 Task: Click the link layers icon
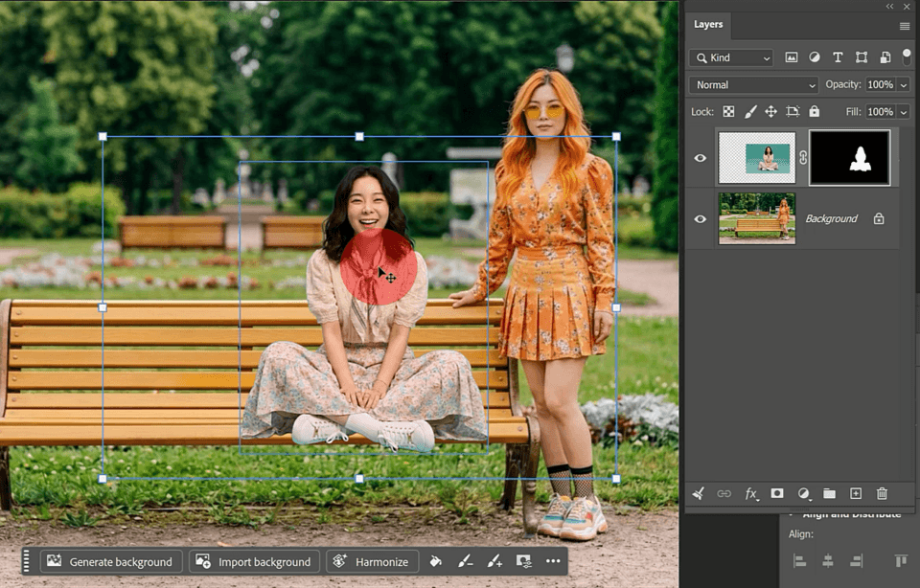click(724, 493)
